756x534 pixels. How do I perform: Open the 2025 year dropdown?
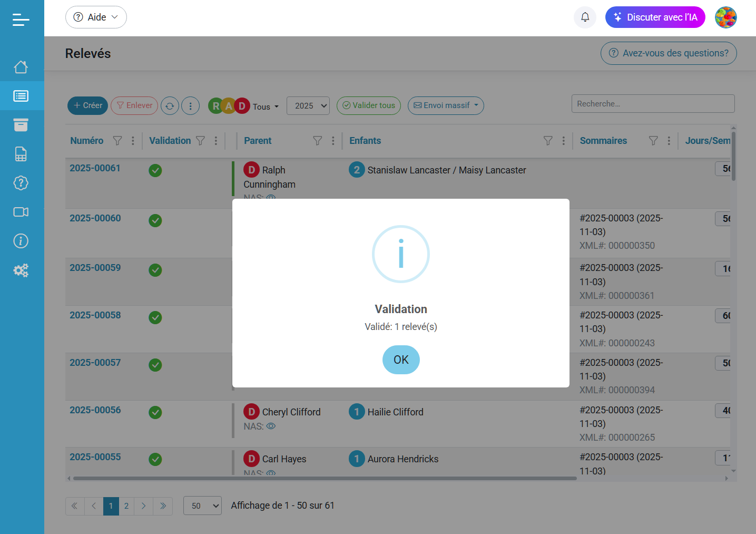[x=308, y=106]
